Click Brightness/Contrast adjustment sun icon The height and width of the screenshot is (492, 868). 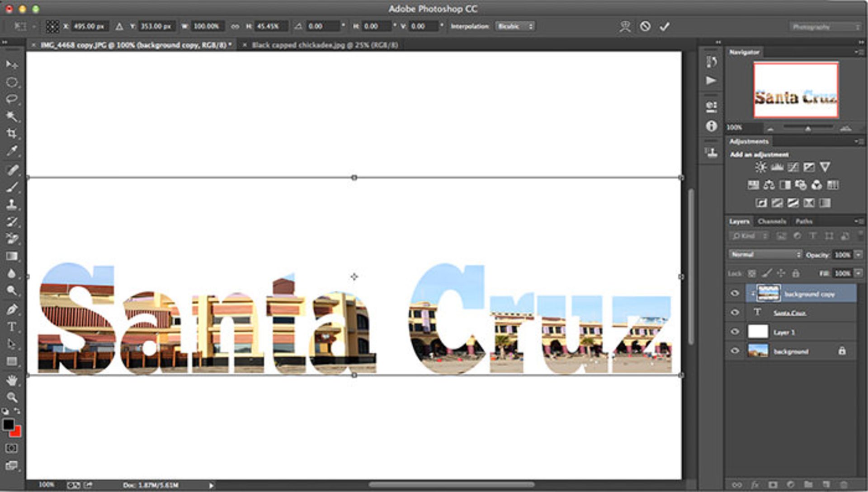(x=760, y=167)
